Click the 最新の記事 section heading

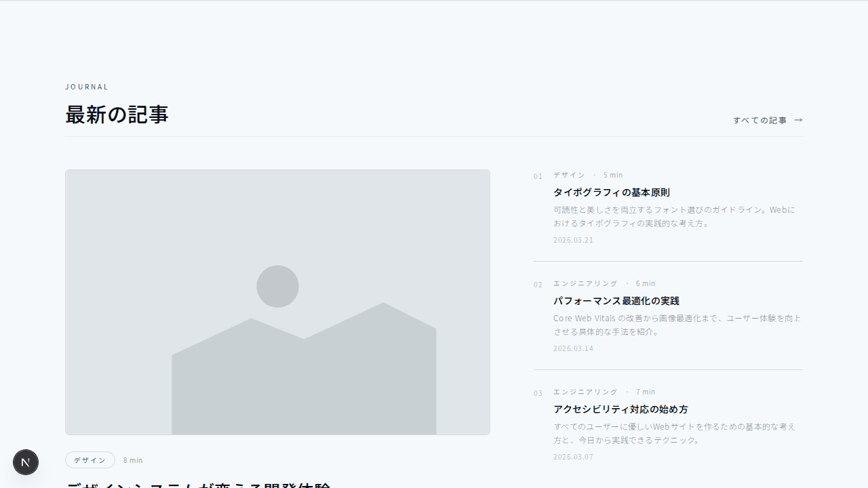117,114
